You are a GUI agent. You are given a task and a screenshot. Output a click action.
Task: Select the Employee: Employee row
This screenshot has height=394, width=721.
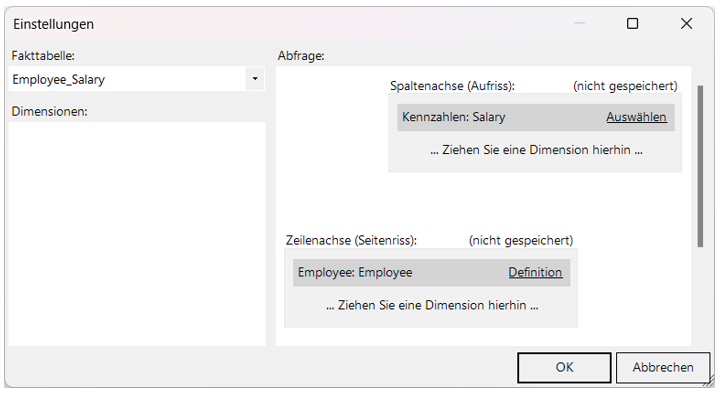tap(431, 273)
